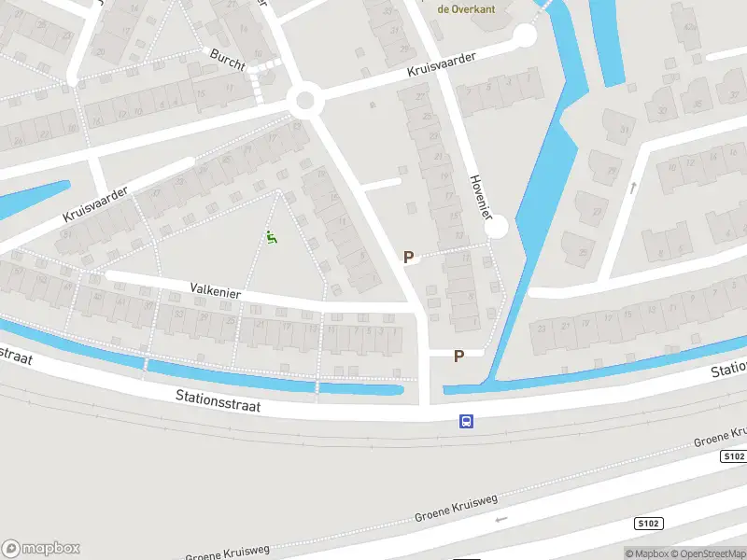Click the Hovenier cul-de-sac turning circle
This screenshot has width=747, height=560.
(497, 227)
